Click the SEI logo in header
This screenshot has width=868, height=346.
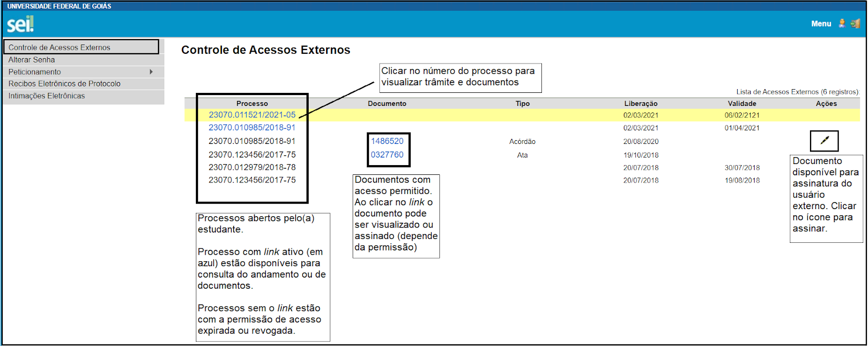[20, 24]
